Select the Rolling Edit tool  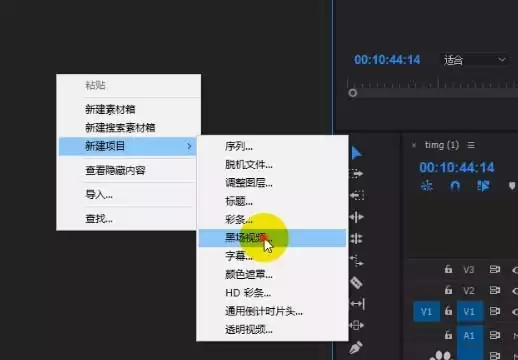click(x=357, y=238)
